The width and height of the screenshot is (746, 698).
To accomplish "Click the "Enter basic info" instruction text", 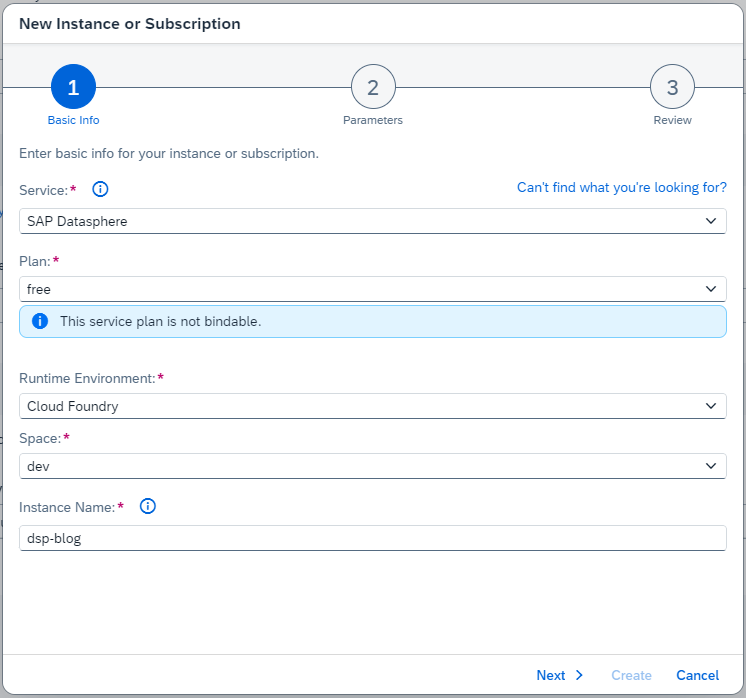I will (168, 153).
